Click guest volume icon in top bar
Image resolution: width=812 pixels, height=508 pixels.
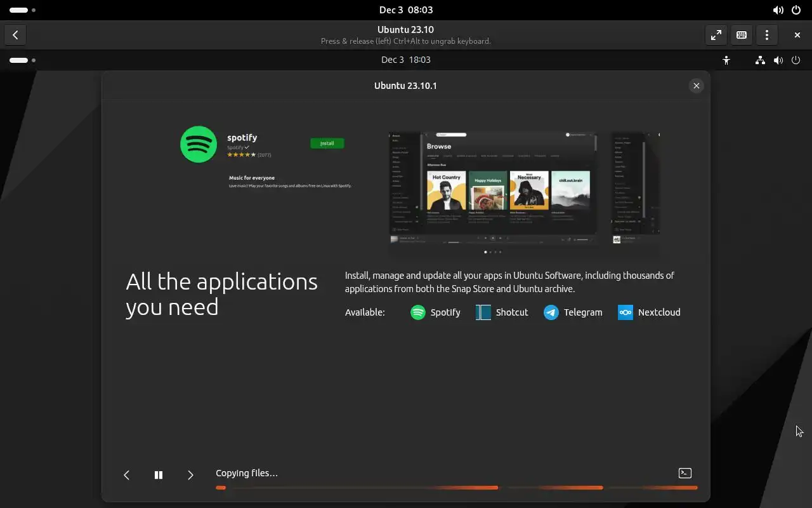(x=778, y=60)
